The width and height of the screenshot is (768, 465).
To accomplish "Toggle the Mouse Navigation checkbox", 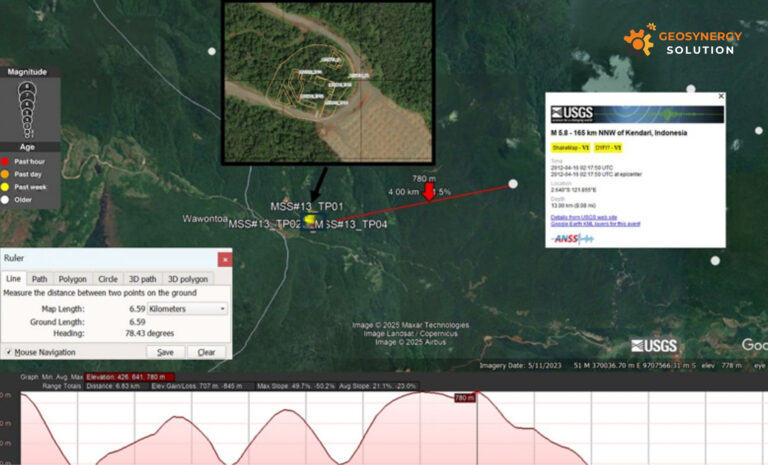I will click(8, 352).
